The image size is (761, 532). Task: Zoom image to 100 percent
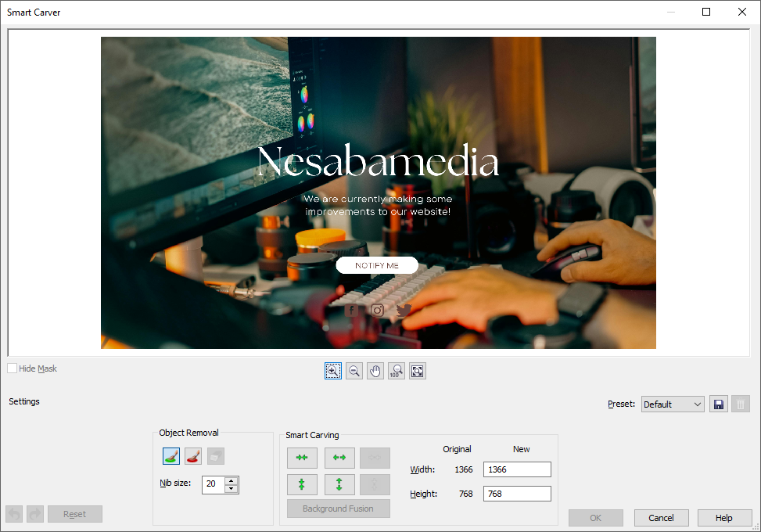click(x=397, y=371)
